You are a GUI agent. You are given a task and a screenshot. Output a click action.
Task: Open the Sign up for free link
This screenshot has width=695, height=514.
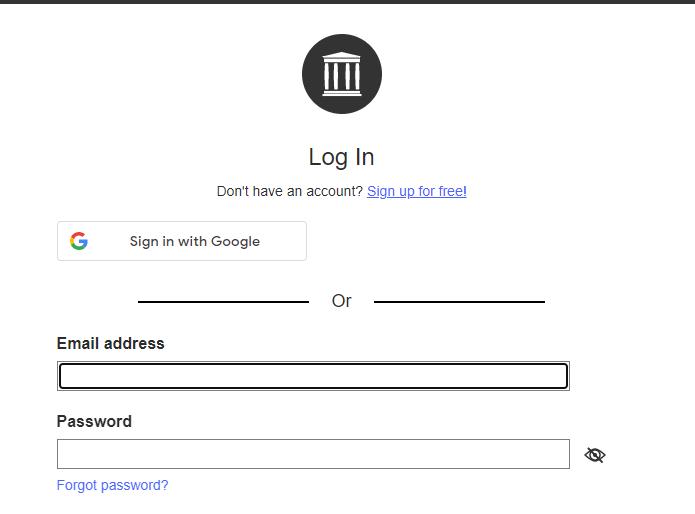414,191
